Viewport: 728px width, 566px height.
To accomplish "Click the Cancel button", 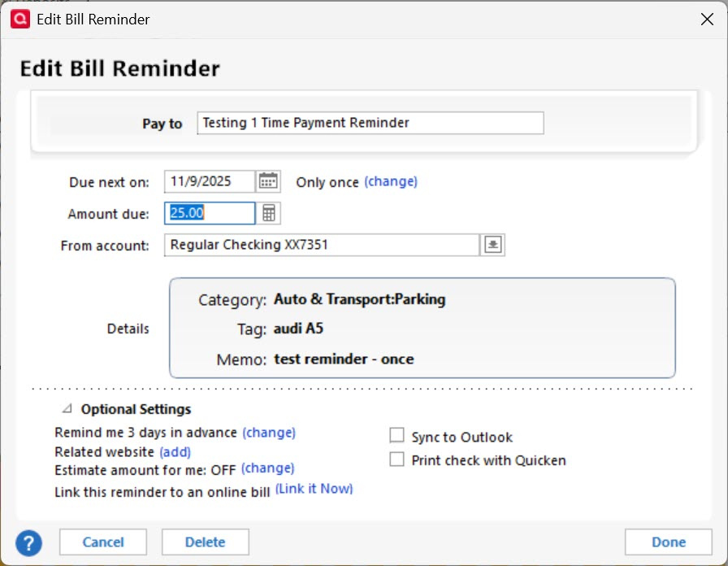I will [x=103, y=542].
